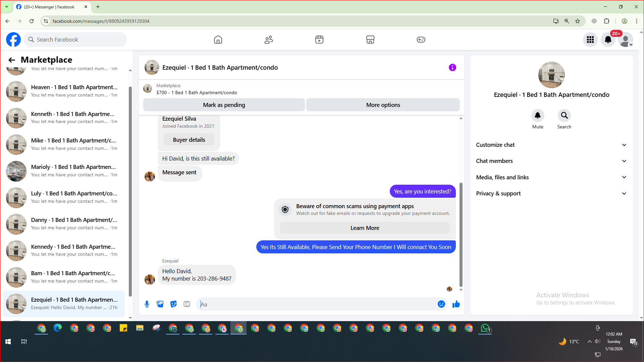
Task: Toggle the conversation information panel
Action: 452,67
